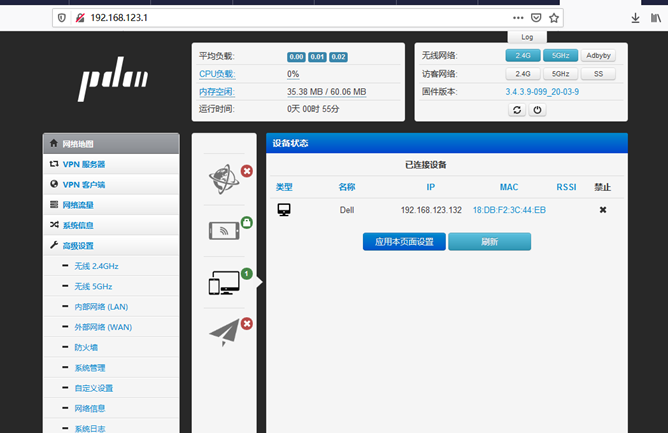Click the green lock badge on wireless icon
This screenshot has height=433, width=668.
[247, 222]
